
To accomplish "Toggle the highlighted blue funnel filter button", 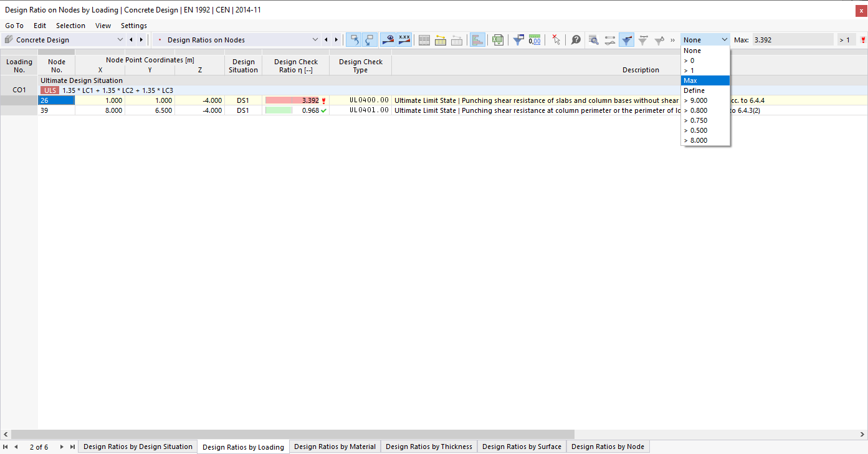I will [627, 40].
